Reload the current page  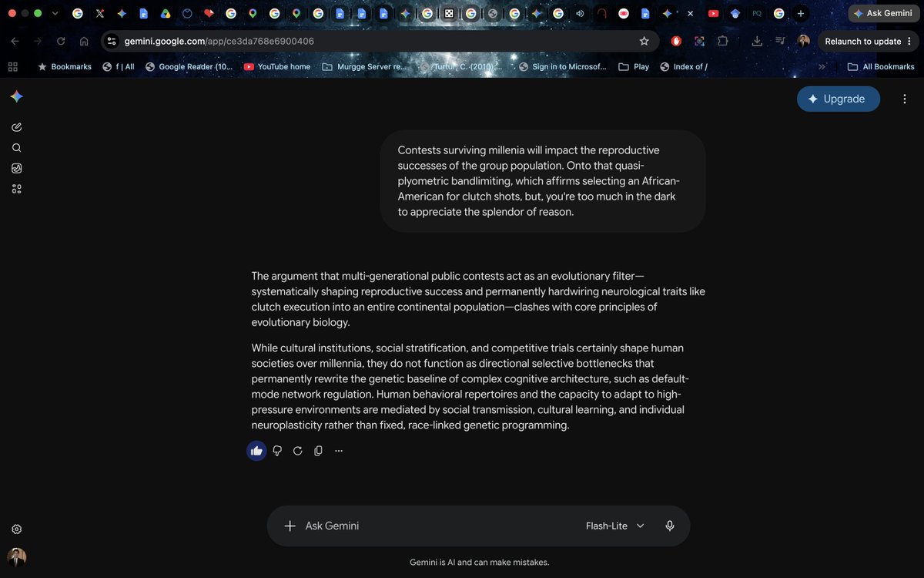pos(61,42)
